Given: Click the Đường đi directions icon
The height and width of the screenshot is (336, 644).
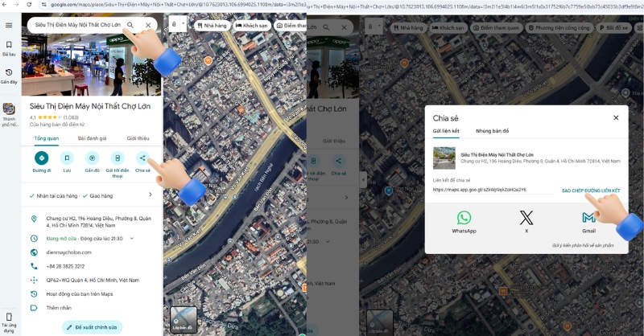Looking at the screenshot, I should [x=41, y=158].
